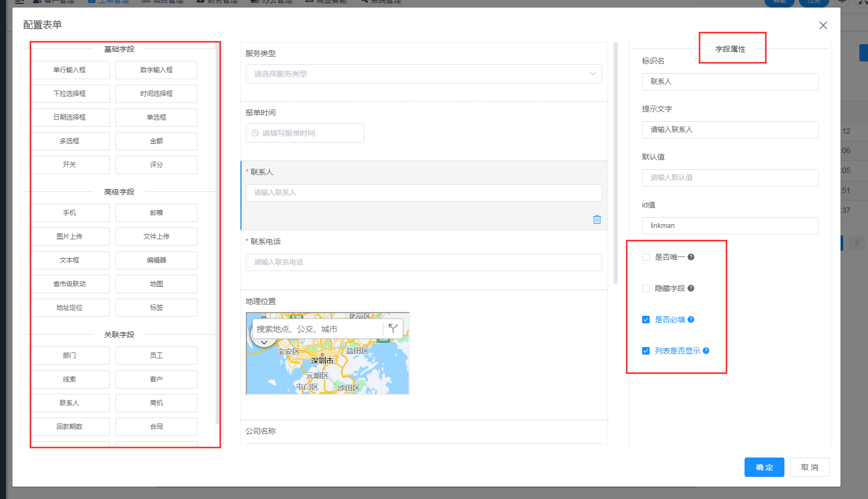This screenshot has height=499, width=868.
Task: Click the 取消 button
Action: 809,467
